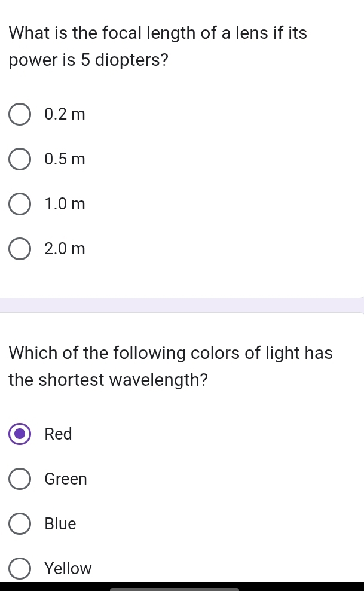Click the "1.0 m" option text
364x591 pixels.
(65, 204)
